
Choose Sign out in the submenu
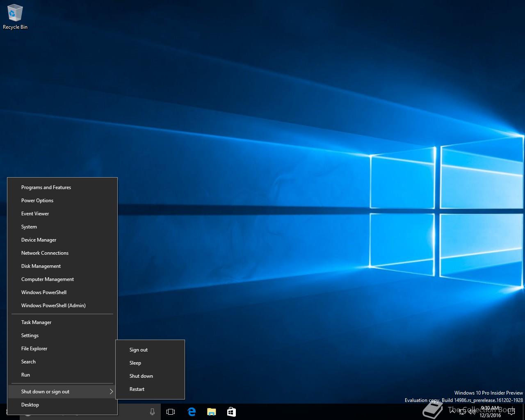(150, 350)
